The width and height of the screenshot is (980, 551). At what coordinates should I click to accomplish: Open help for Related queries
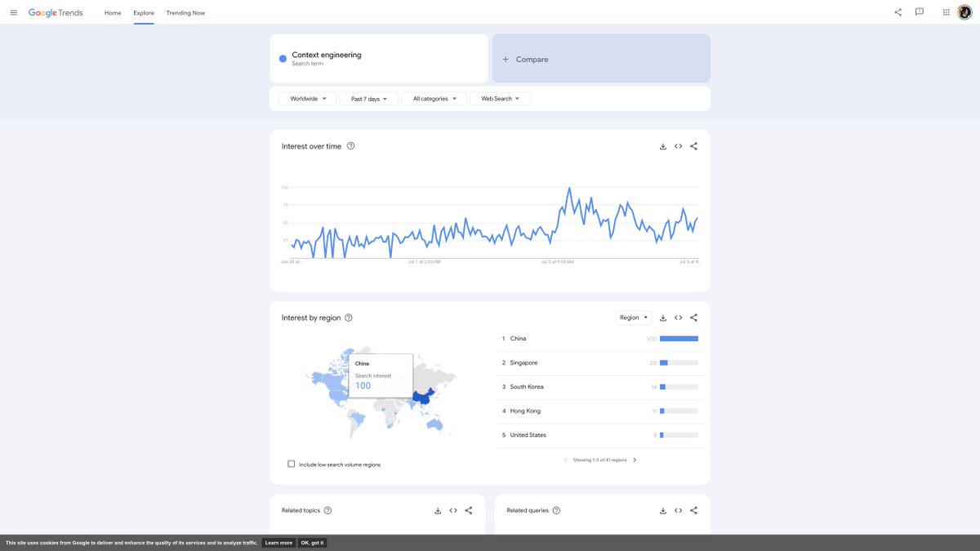click(x=556, y=510)
